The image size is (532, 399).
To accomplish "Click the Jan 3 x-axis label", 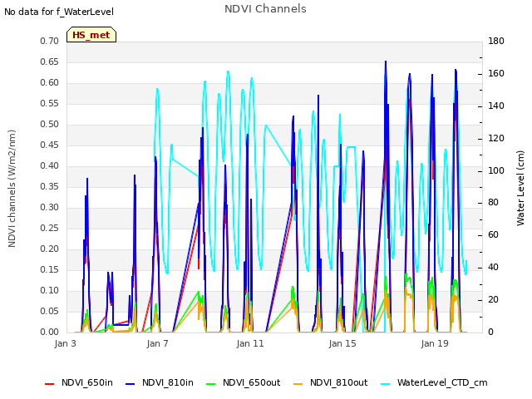I will 65,343.
